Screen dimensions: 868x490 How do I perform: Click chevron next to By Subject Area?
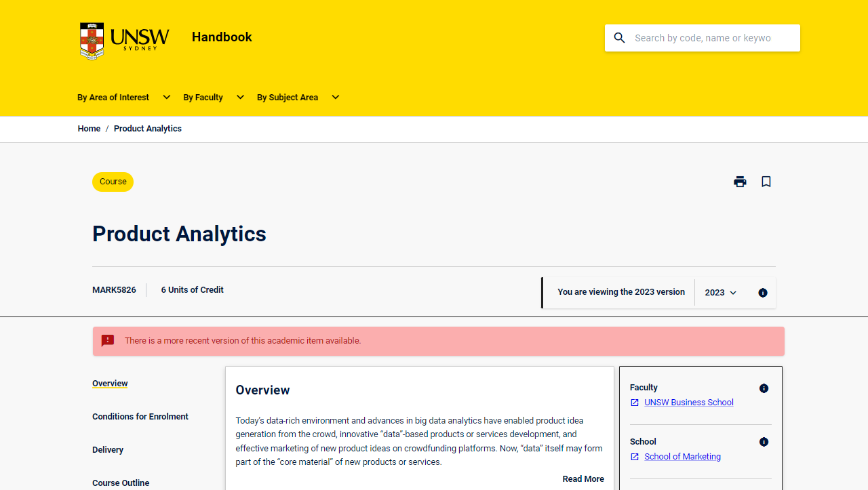click(x=335, y=98)
